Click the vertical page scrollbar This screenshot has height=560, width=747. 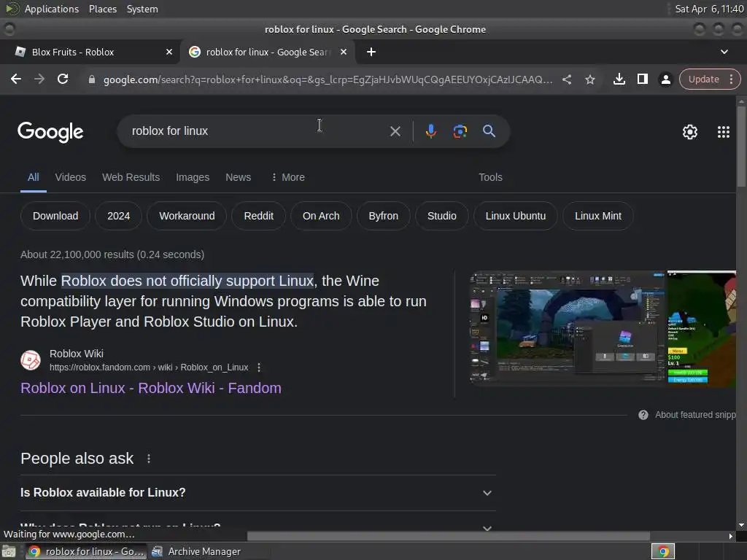[x=741, y=147]
